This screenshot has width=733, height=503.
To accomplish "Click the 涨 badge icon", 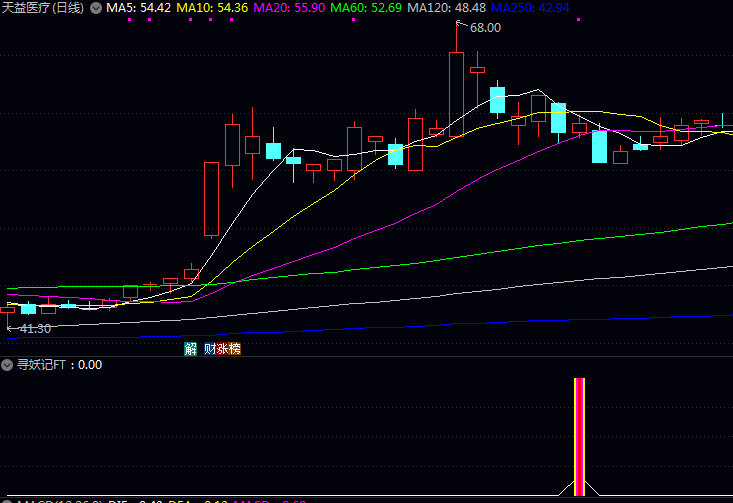I will click(222, 349).
